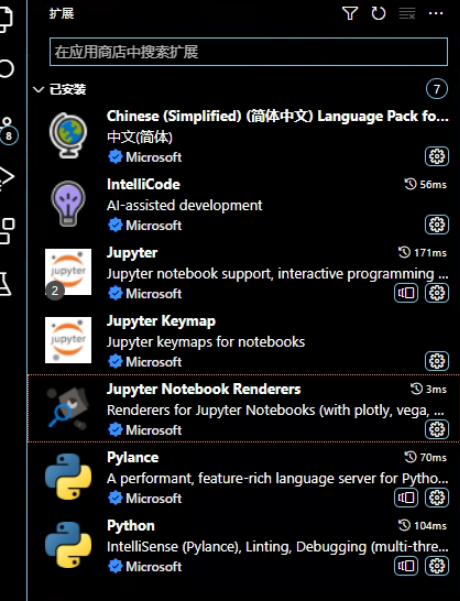
Task: Open manage gear for Pylance
Action: (437, 498)
